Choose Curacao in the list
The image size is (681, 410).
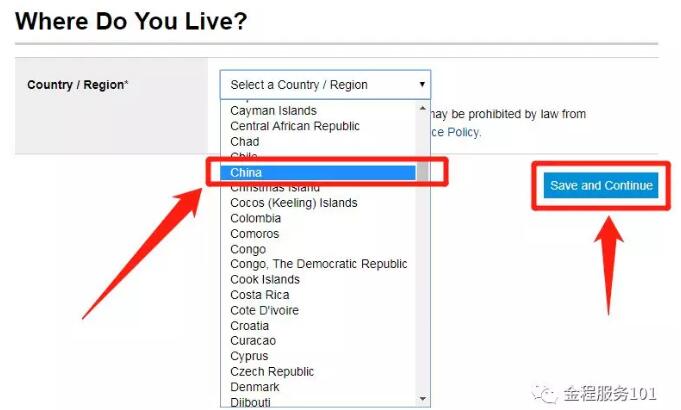(x=251, y=341)
